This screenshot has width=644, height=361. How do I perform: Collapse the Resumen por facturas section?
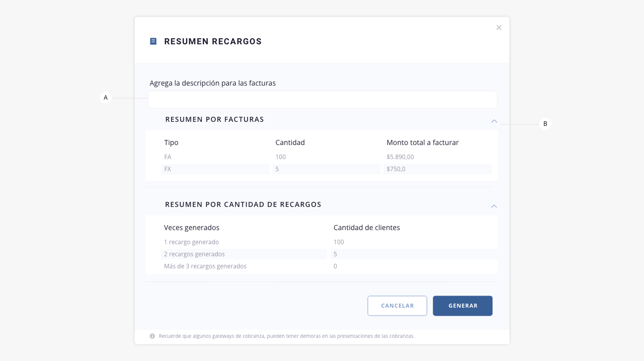point(494,121)
